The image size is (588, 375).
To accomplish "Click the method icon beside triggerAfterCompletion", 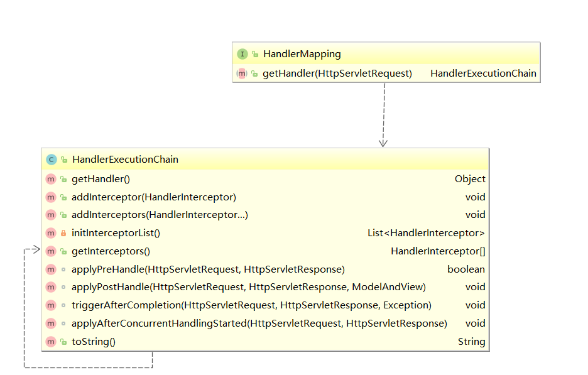I will (x=51, y=305).
